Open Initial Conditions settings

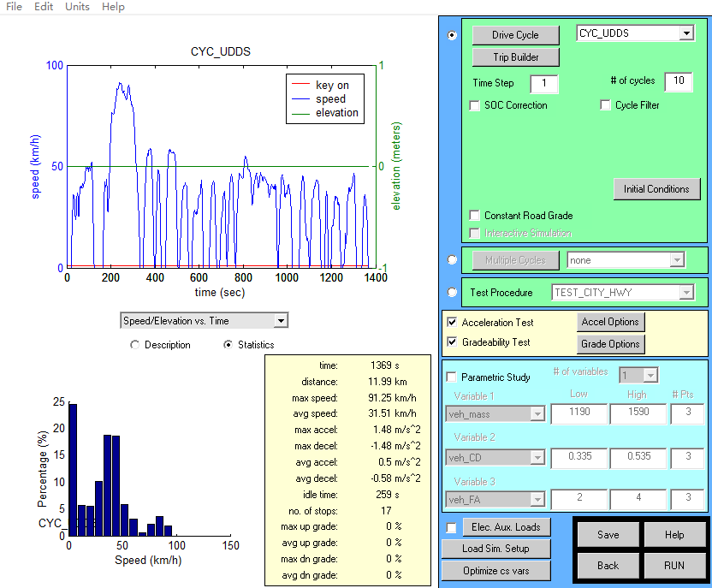tap(656, 189)
